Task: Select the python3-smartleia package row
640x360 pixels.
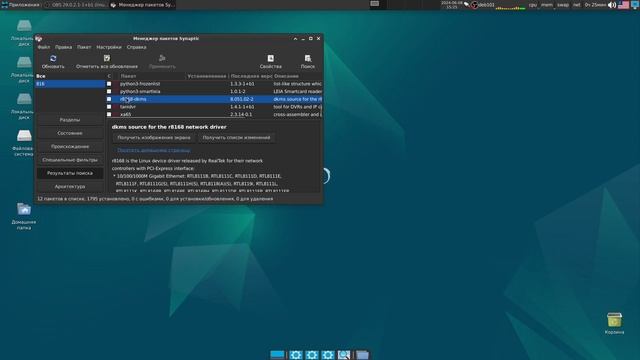Action: pyautogui.click(x=214, y=91)
